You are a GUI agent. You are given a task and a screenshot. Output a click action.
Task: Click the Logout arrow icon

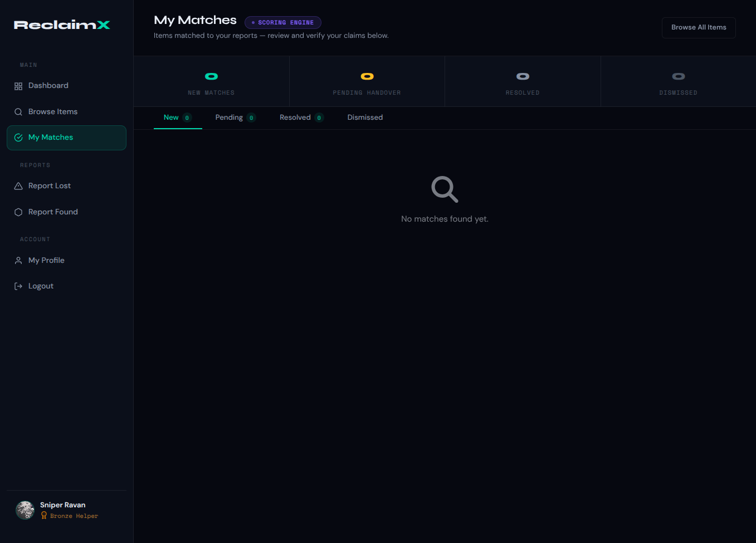(x=18, y=286)
